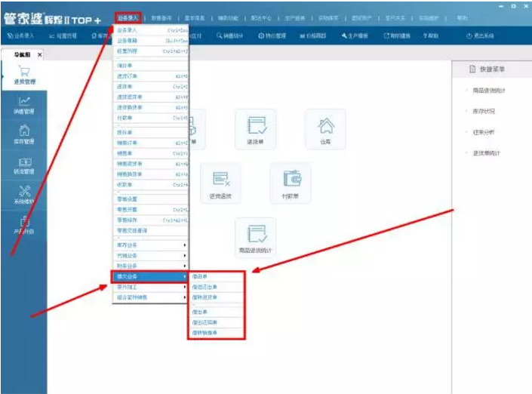The image size is (532, 394).
Task: Expand the highlighted 借欠业务 submenu
Action: [150, 276]
